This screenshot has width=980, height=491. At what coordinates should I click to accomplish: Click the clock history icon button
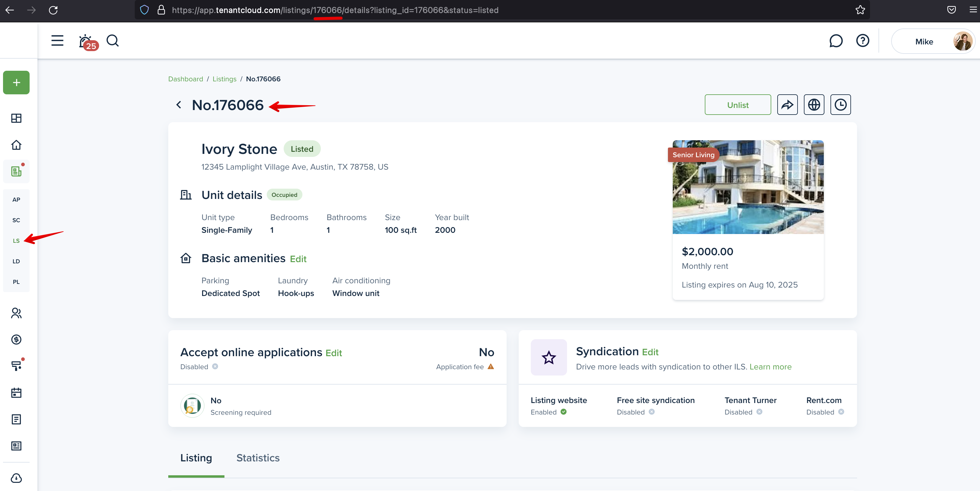(840, 105)
